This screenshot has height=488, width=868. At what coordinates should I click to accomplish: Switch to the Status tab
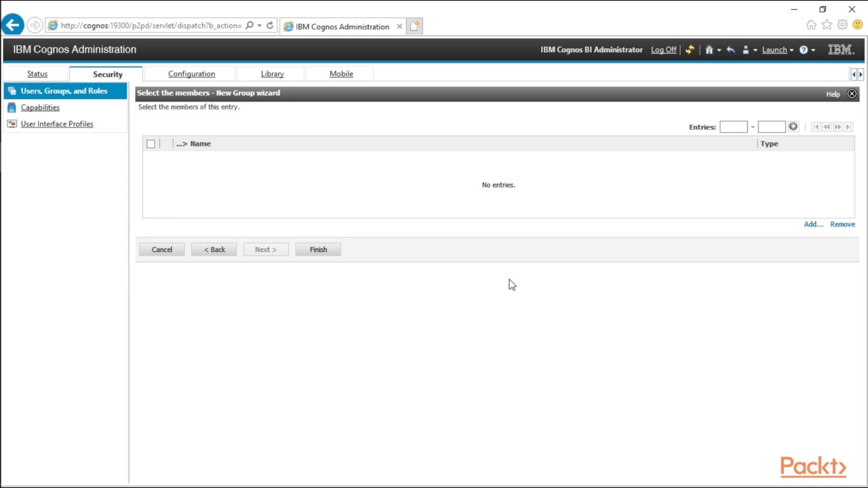(x=37, y=74)
